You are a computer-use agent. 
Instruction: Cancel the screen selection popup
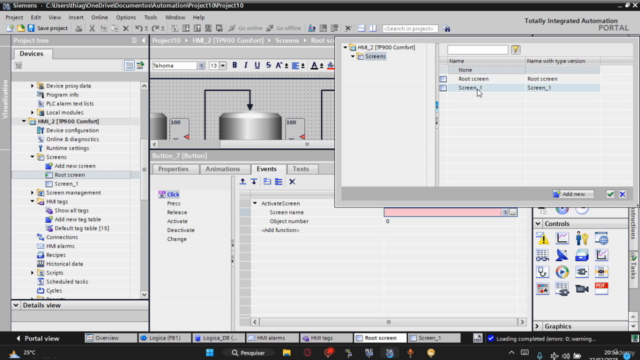pos(622,194)
